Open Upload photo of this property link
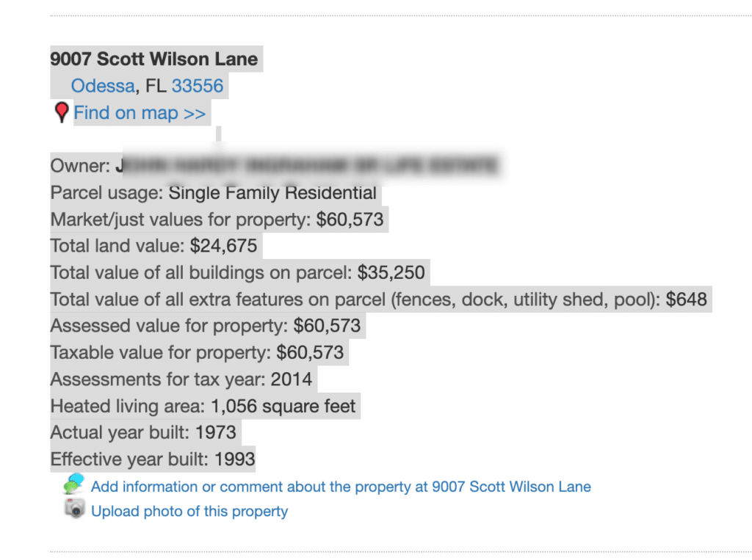This screenshot has height=560, width=752. pyautogui.click(x=189, y=511)
